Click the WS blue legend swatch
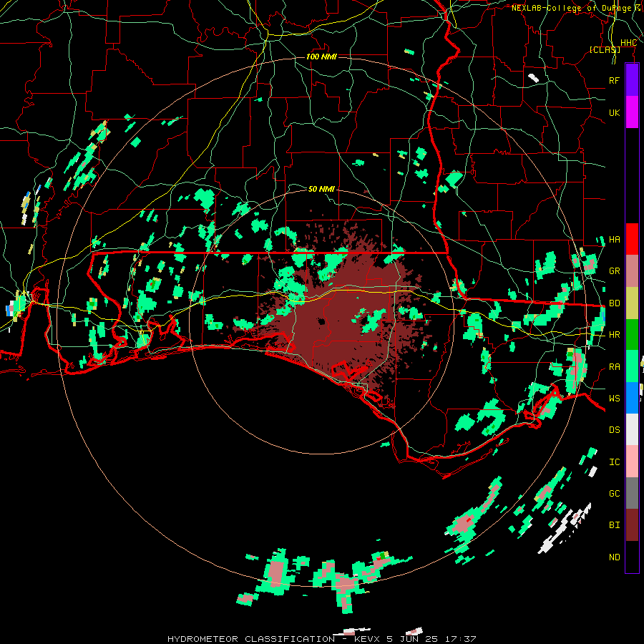The height and width of the screenshot is (644, 644). pos(632,399)
